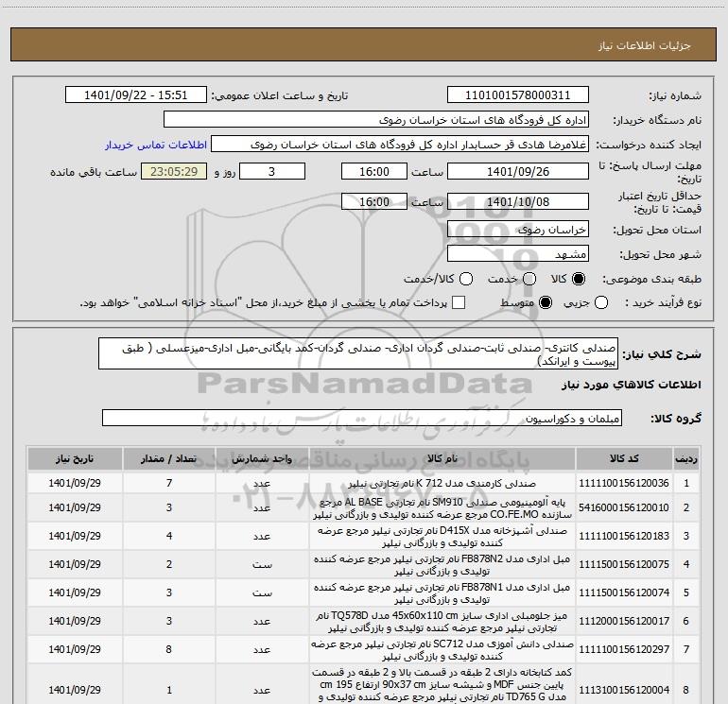Click quantity 7 in row 1

coord(169,483)
